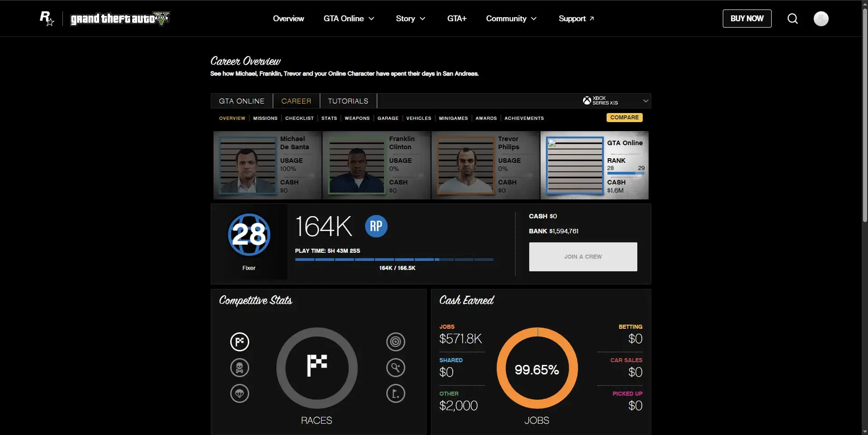The height and width of the screenshot is (435, 868).
Task: Select Trevor Philips character card
Action: click(x=485, y=165)
